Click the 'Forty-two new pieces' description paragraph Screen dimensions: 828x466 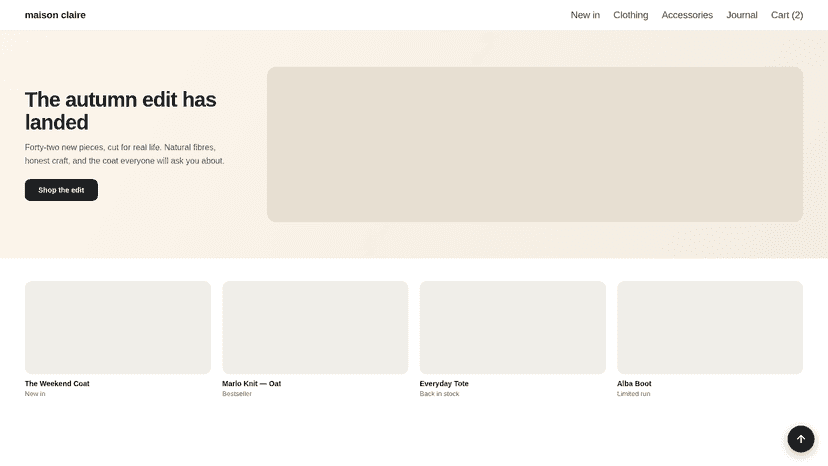(x=125, y=154)
